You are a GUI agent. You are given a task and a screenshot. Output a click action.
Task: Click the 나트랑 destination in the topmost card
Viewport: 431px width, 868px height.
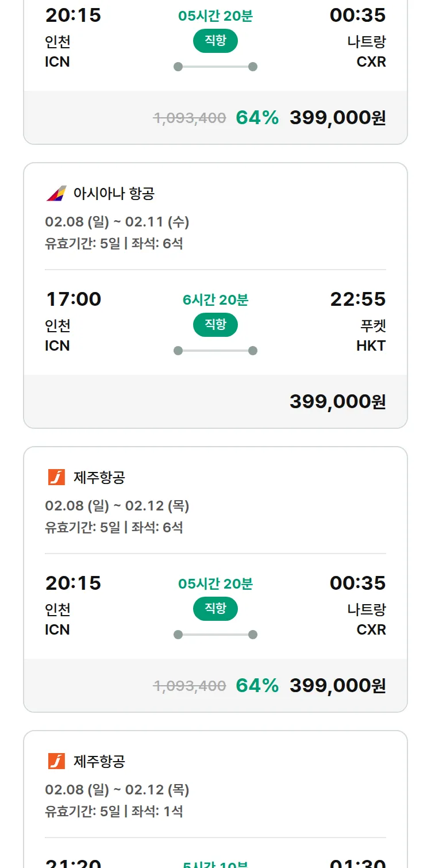367,42
